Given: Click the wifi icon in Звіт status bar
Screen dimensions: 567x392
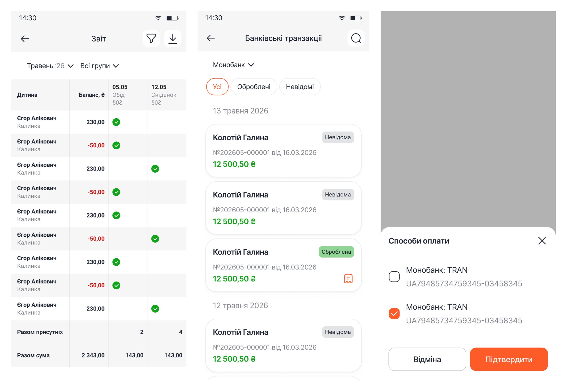Looking at the screenshot, I should [158, 18].
